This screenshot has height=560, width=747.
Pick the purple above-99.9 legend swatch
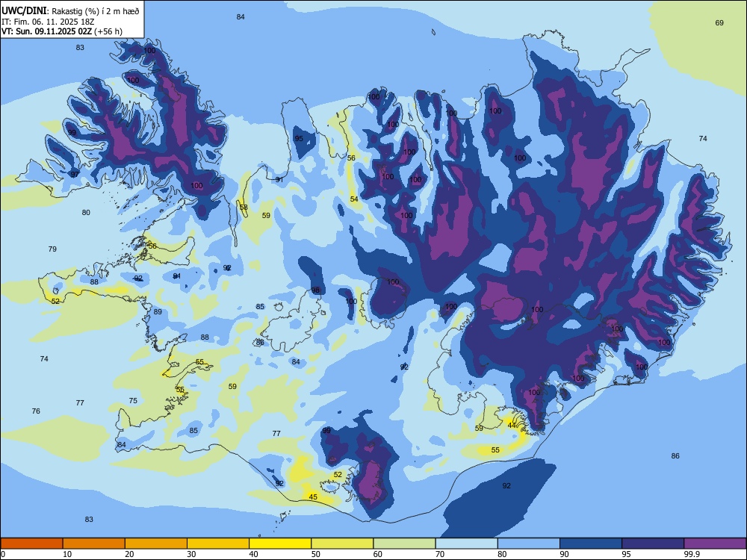[x=715, y=544]
